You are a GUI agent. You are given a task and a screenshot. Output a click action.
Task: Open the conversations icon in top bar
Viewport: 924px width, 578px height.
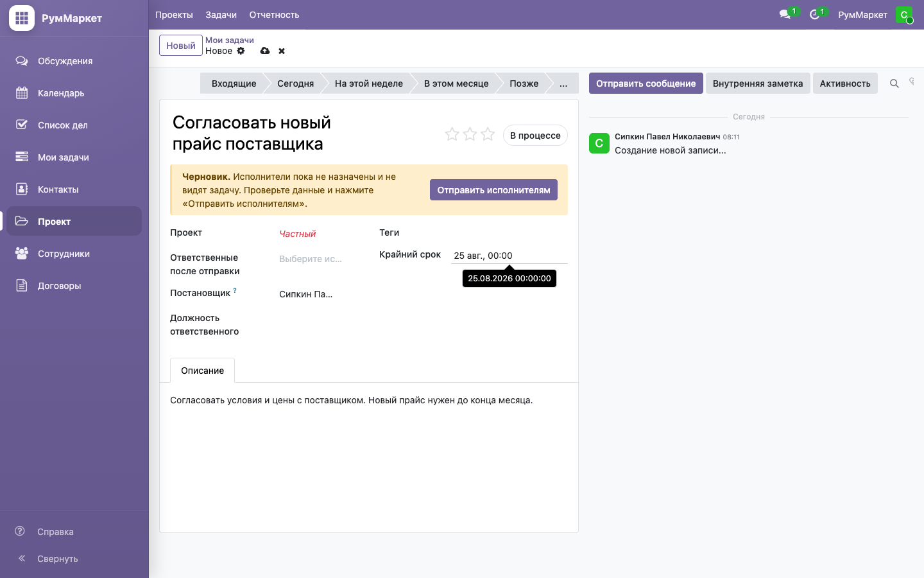784,14
